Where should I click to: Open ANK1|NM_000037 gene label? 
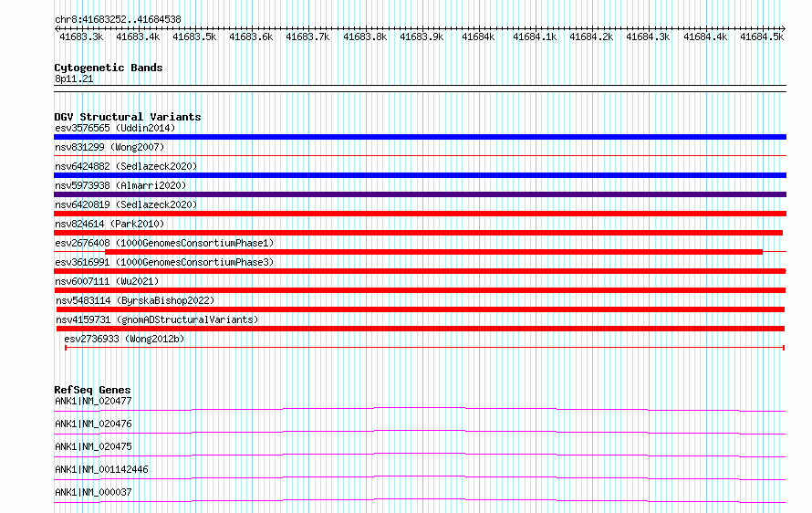93,492
